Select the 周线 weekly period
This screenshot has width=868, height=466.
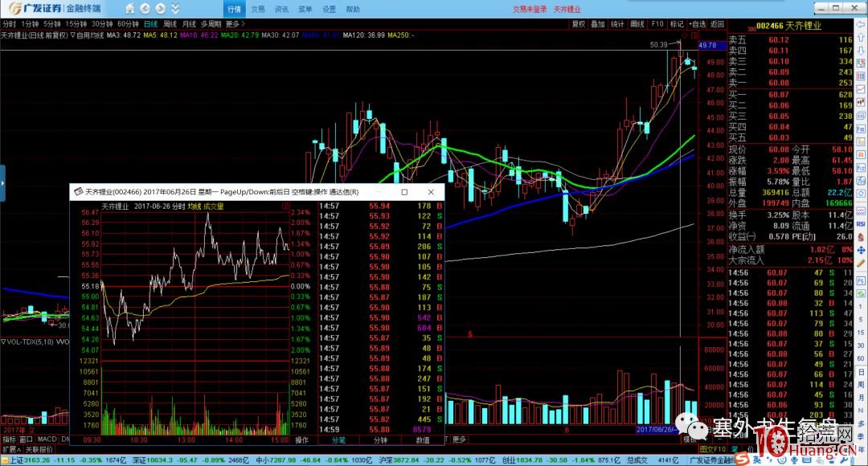(170, 24)
